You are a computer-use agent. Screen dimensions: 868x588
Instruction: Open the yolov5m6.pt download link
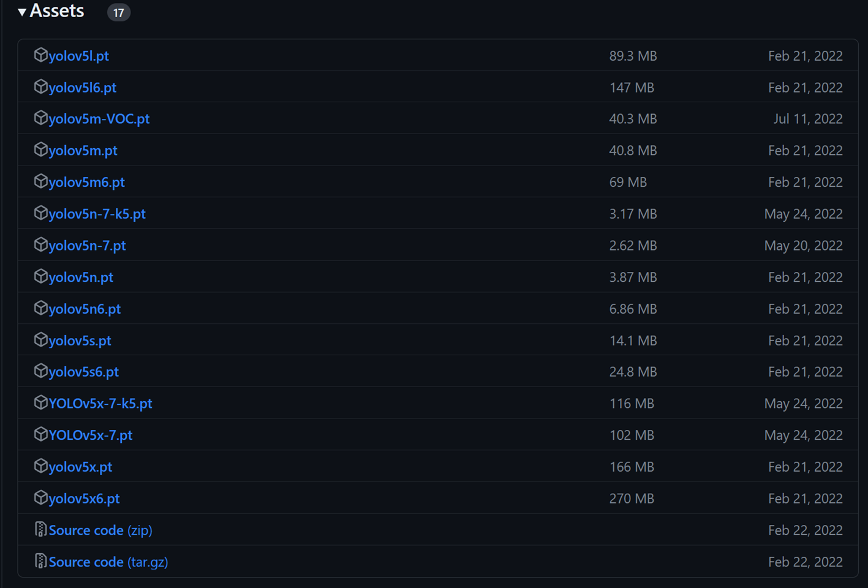87,183
